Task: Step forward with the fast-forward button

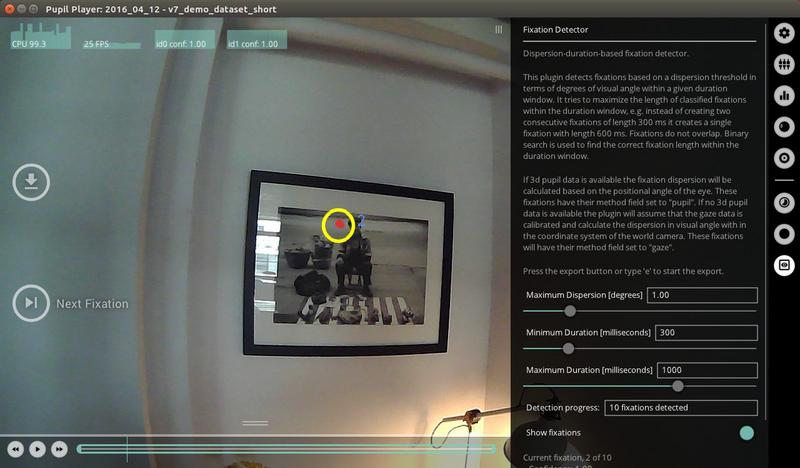Action: [59, 449]
